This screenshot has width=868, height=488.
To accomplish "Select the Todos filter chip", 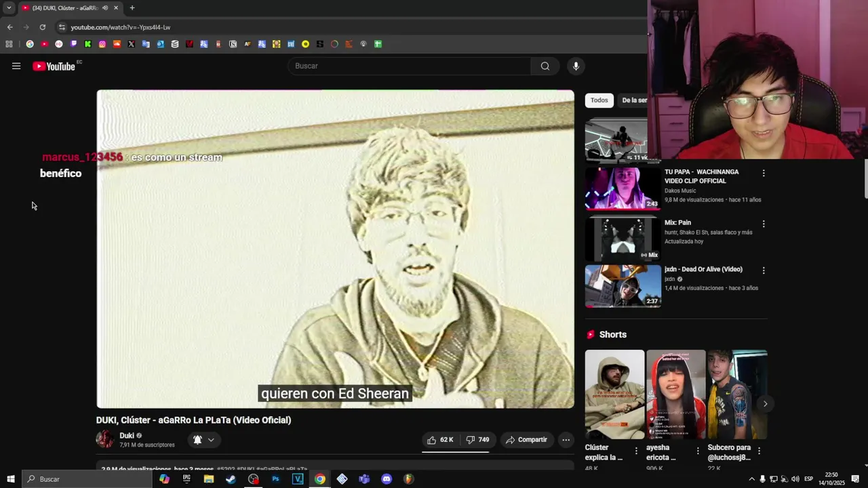I will pyautogui.click(x=599, y=100).
